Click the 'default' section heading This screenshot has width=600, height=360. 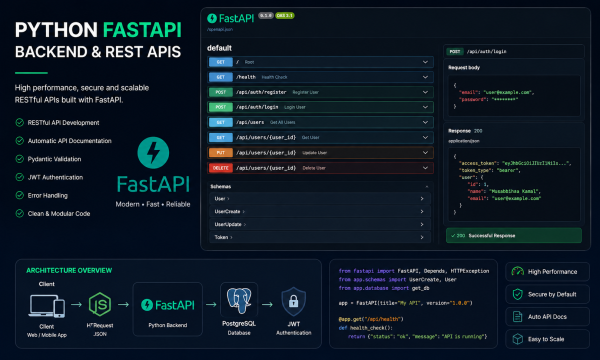(219, 48)
